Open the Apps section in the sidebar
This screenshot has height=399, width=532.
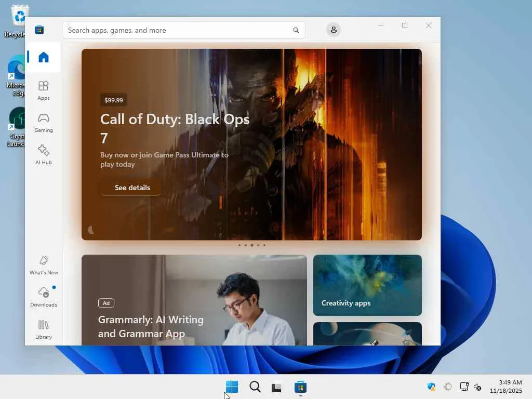44,90
